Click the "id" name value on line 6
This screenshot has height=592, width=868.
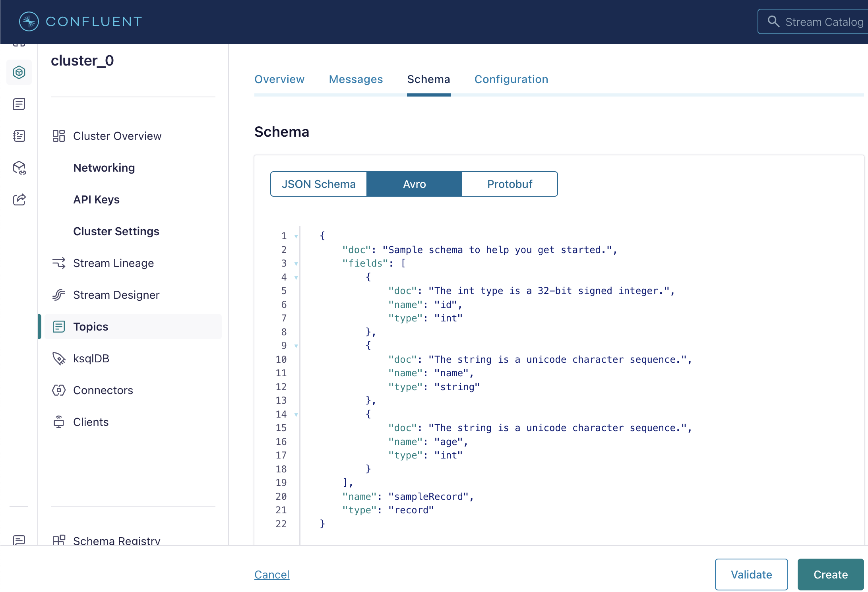(446, 305)
